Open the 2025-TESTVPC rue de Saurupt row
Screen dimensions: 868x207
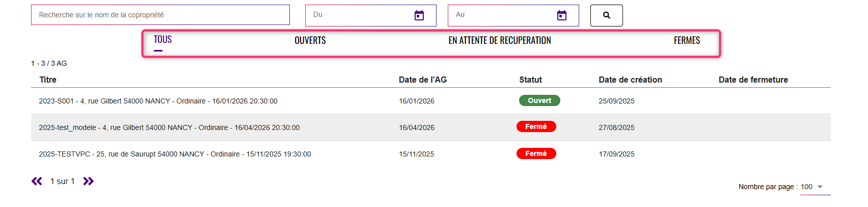point(175,154)
